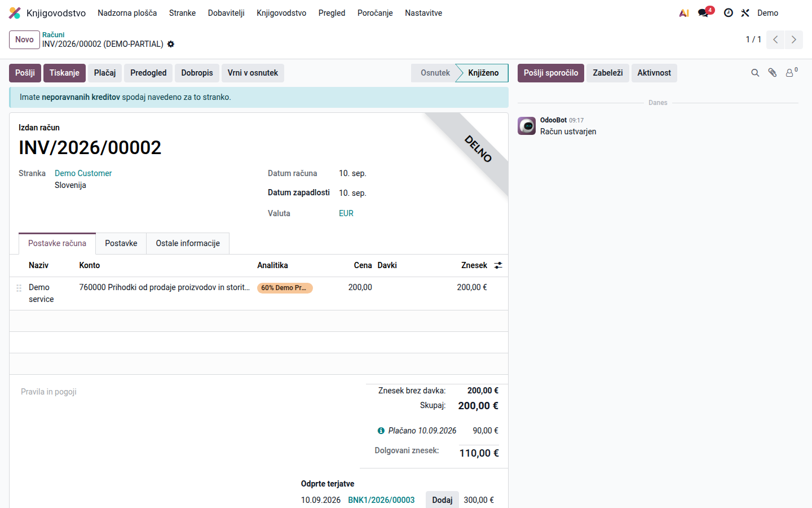Open the BNK1/2026/00003 payment link

(x=381, y=500)
